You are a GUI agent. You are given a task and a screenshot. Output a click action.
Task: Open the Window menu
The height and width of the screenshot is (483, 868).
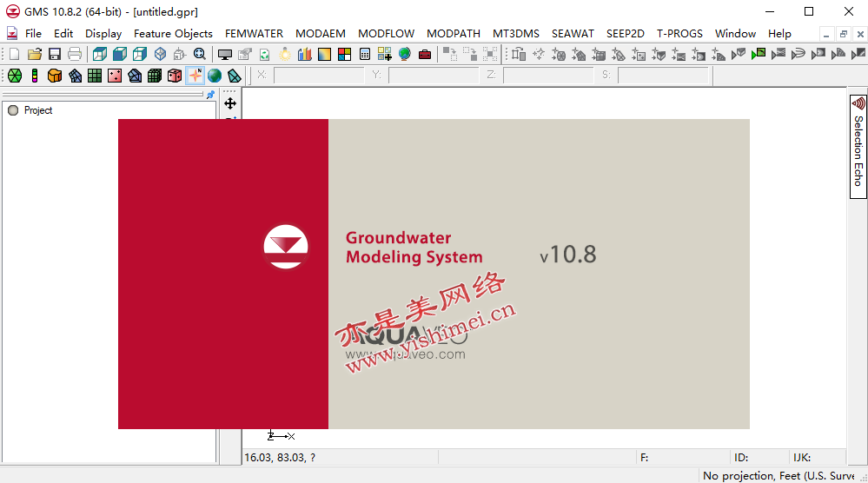tap(735, 34)
